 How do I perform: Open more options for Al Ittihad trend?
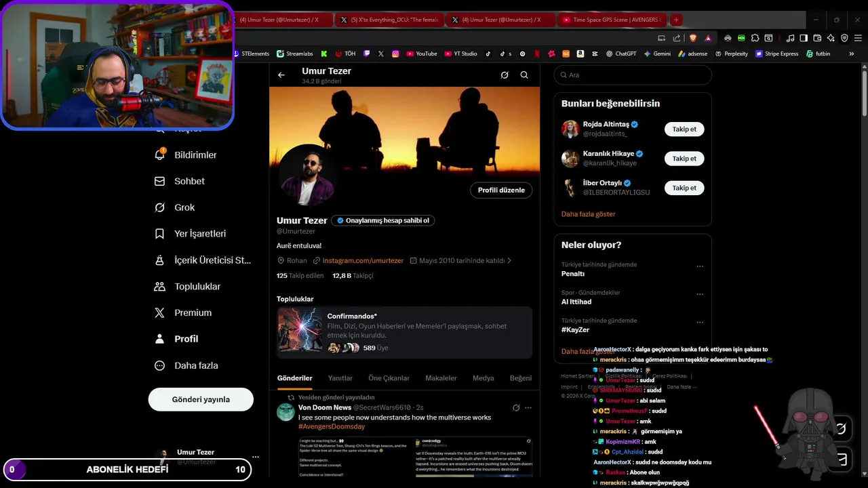(x=700, y=294)
